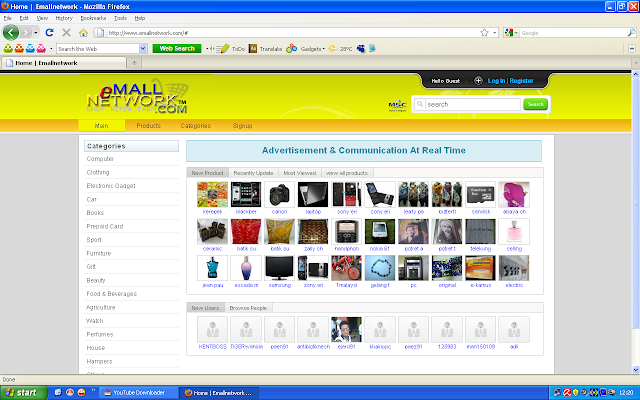The width and height of the screenshot is (640, 400).
Task: Click the plus icon beside Log In
Action: click(x=478, y=80)
